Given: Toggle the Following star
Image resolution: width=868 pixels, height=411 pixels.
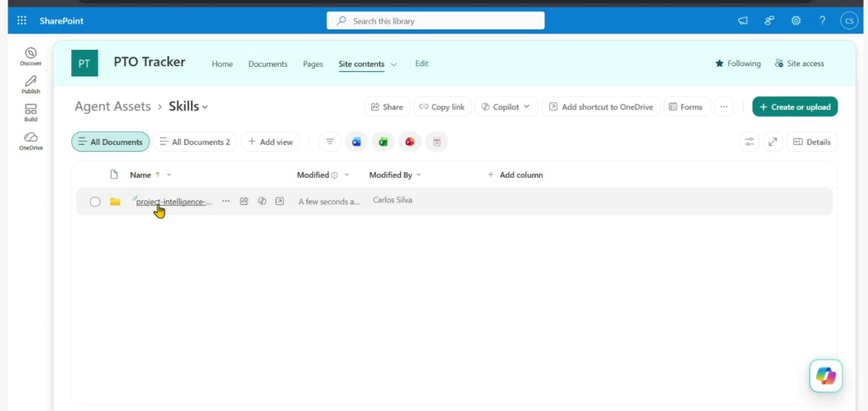Looking at the screenshot, I should coord(738,64).
